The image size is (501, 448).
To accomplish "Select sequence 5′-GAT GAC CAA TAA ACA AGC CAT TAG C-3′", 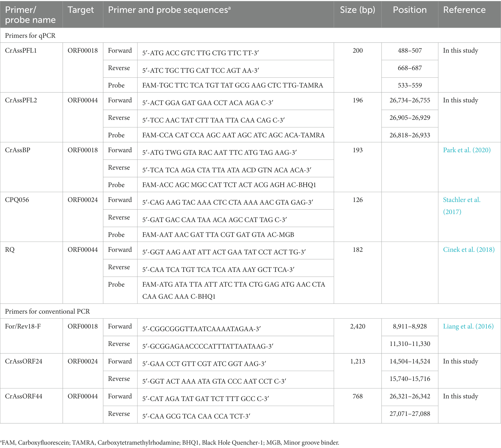I will 214,220.
